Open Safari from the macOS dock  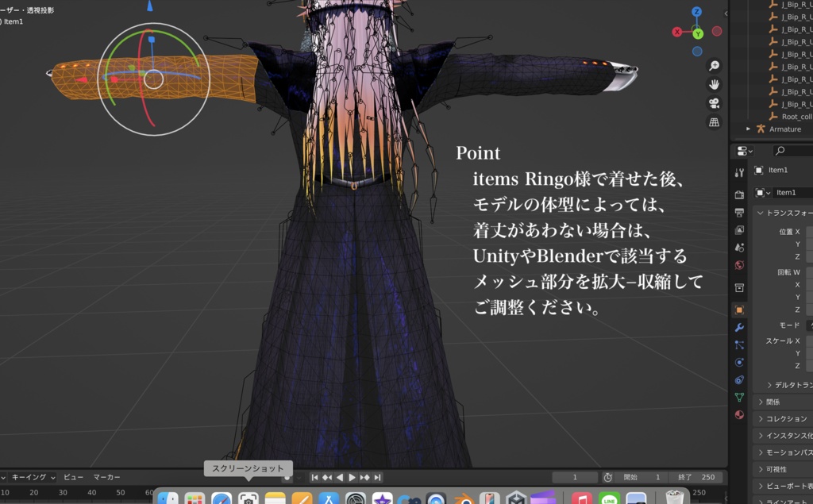tap(222, 498)
